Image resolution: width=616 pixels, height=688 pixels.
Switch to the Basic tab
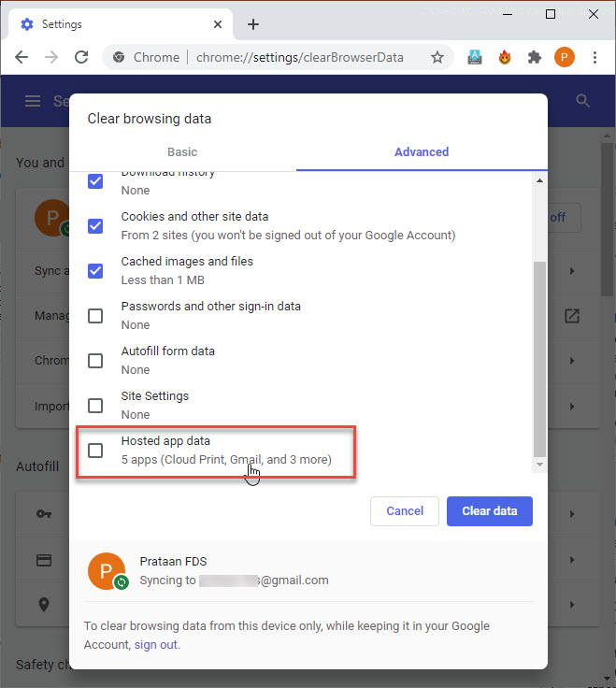[182, 151]
